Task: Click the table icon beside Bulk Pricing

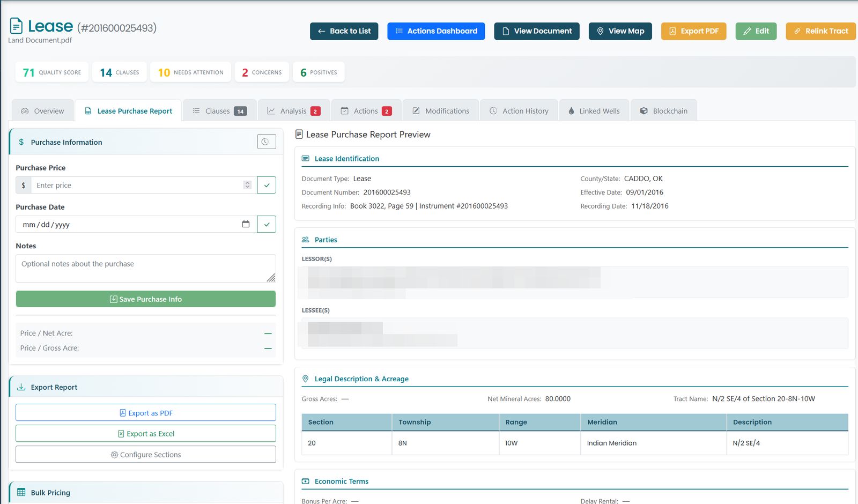Action: click(21, 492)
